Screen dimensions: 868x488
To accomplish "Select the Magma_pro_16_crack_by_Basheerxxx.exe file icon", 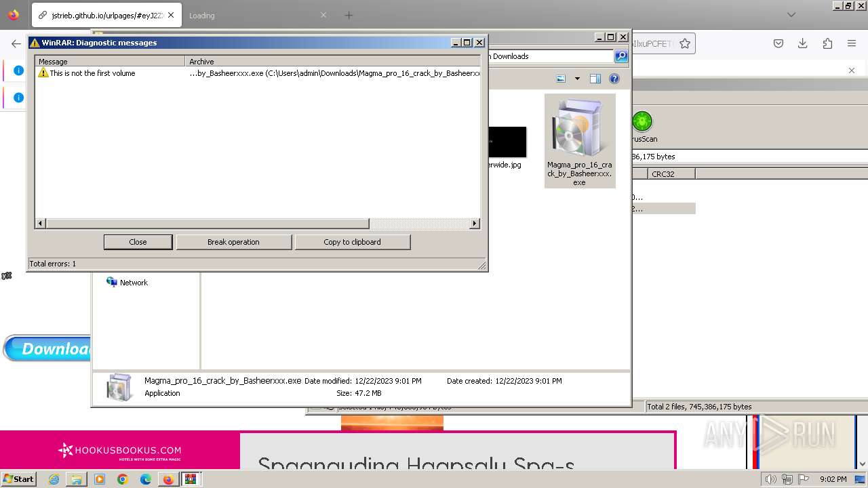I will [579, 140].
